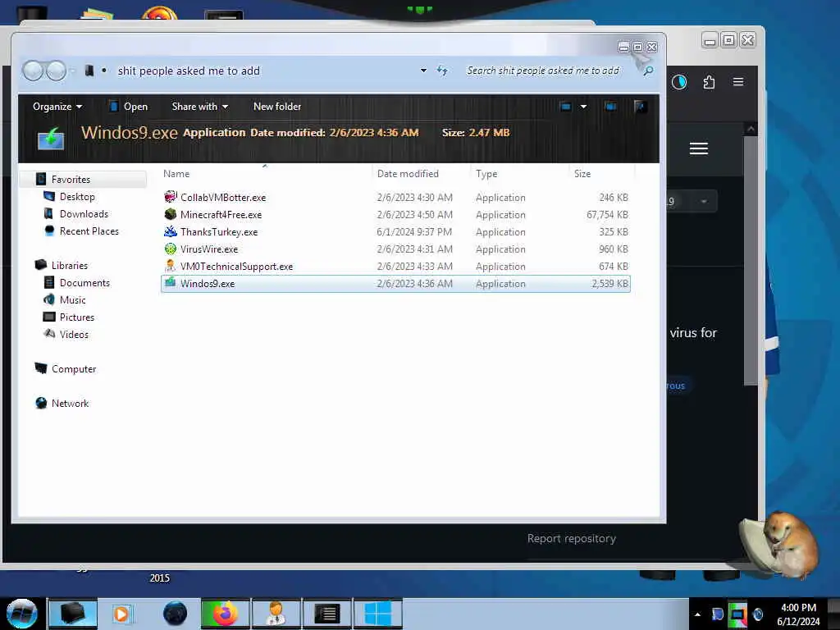Open Videos library
This screenshot has width=840, height=630.
click(74, 335)
